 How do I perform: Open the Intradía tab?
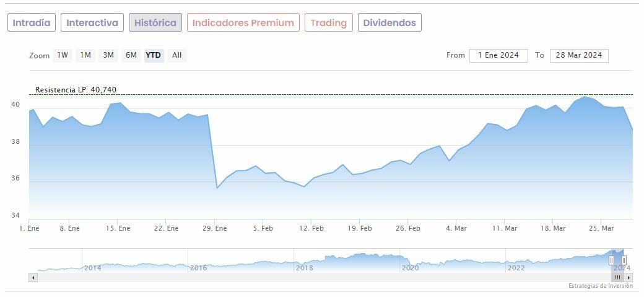pyautogui.click(x=32, y=23)
